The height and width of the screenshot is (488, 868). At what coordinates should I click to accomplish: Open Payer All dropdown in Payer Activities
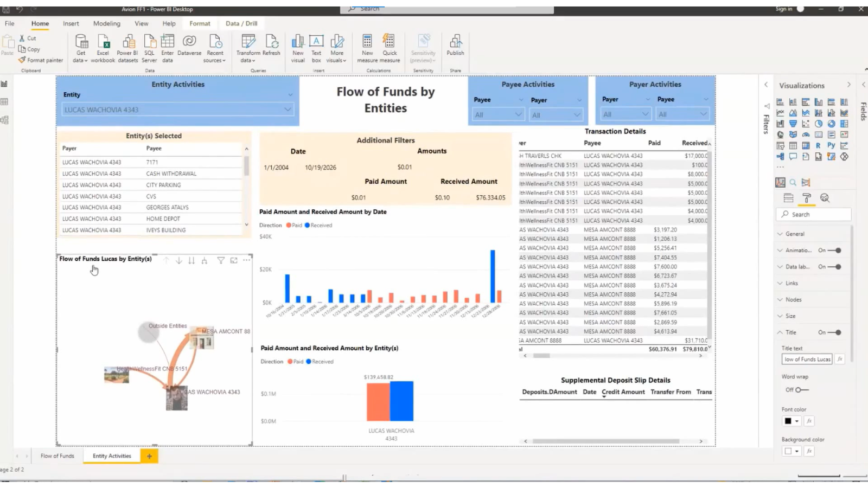(626, 114)
